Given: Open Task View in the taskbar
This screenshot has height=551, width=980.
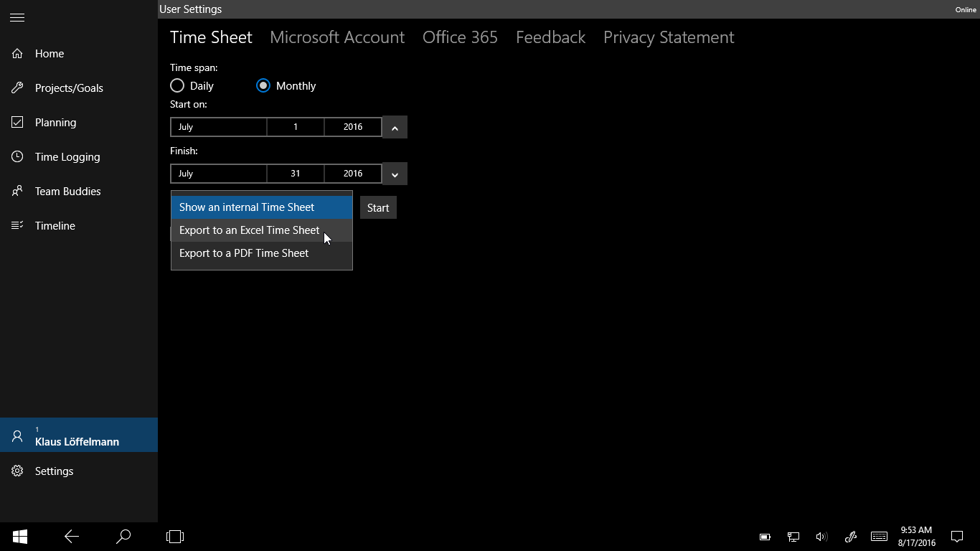Looking at the screenshot, I should click(175, 537).
